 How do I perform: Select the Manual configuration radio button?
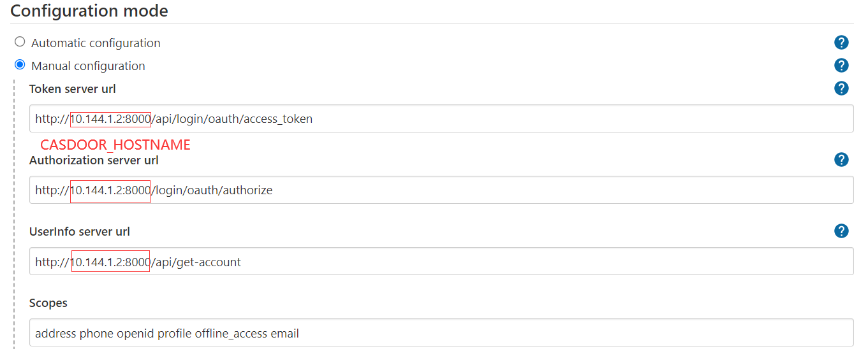20,65
